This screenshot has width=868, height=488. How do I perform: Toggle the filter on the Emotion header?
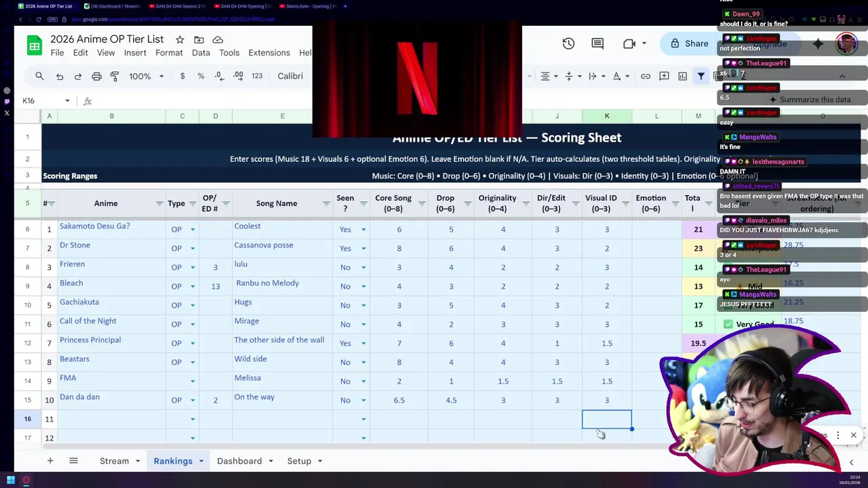(x=675, y=203)
